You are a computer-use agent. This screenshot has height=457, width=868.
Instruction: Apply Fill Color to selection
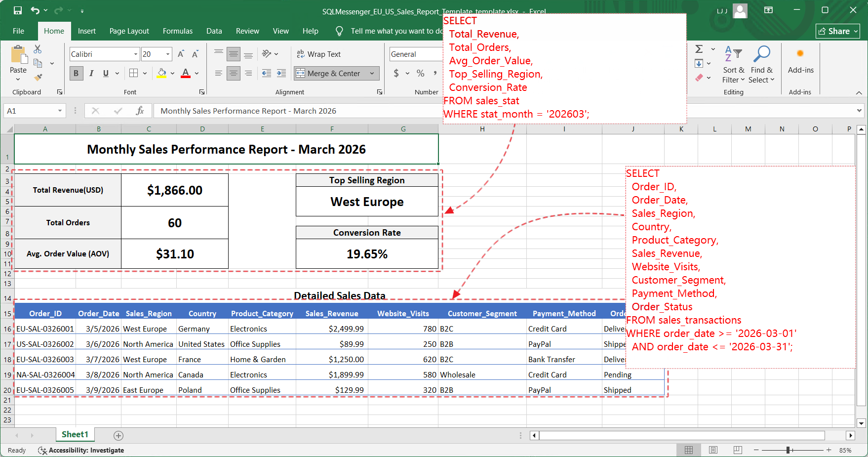tap(161, 73)
